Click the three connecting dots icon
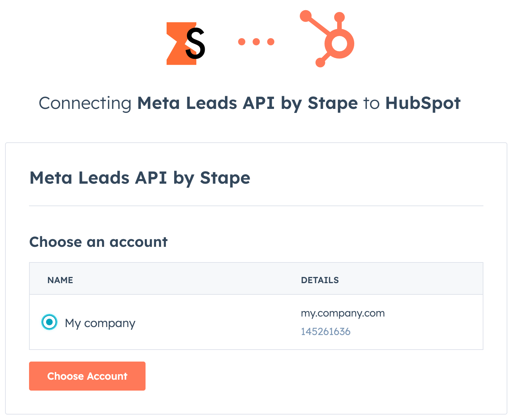Image resolution: width=511 pixels, height=420 pixels. (256, 42)
